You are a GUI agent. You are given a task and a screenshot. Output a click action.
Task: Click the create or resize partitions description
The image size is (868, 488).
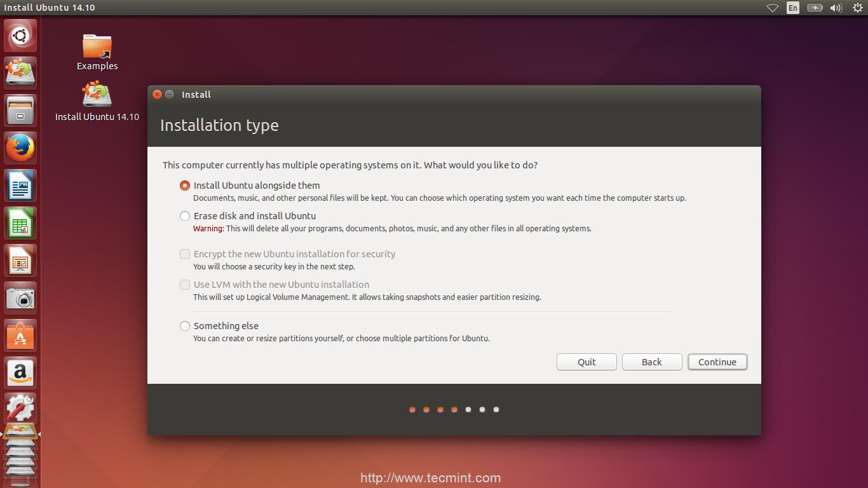pyautogui.click(x=341, y=339)
